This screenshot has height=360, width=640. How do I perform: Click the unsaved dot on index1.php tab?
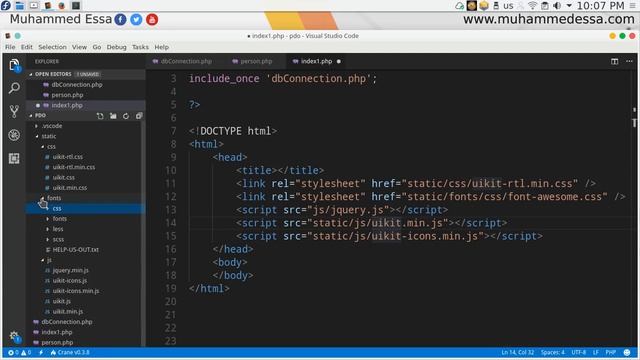coord(339,61)
